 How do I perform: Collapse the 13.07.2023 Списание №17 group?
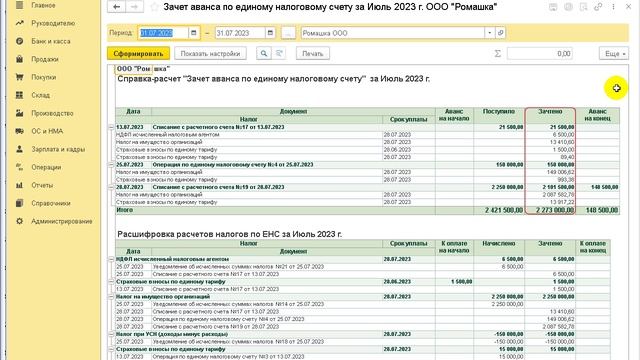tap(111, 127)
